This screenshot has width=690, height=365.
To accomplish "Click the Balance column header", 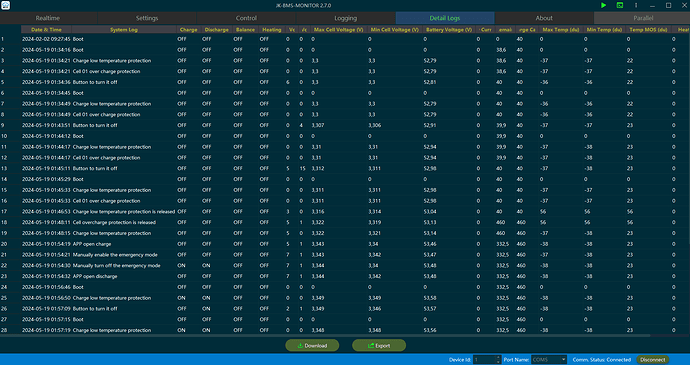I will tap(245, 29).
